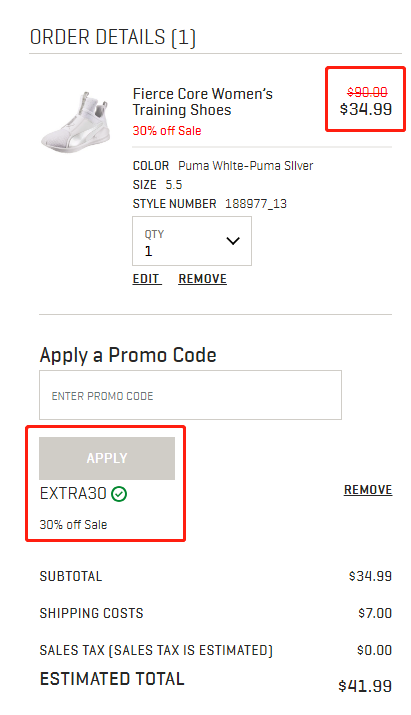This screenshot has height=715, width=411.
Task: Select the EXTRA30 applied code text
Action: point(73,493)
